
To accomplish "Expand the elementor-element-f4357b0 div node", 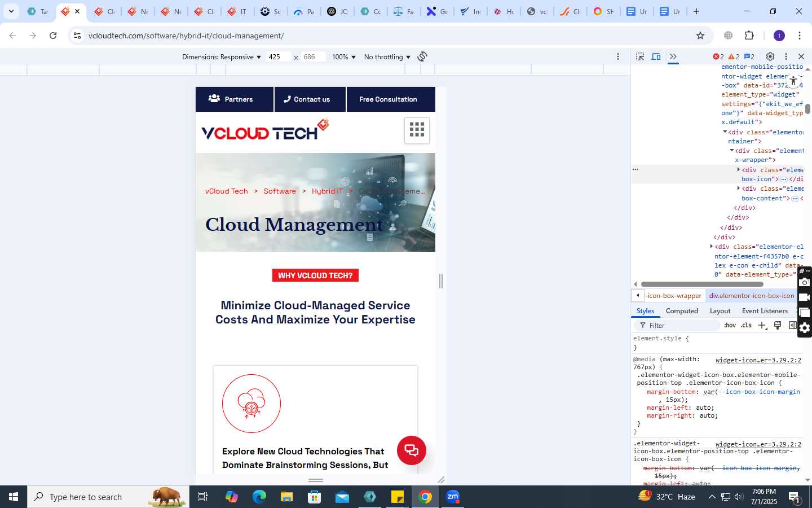I will [712, 247].
